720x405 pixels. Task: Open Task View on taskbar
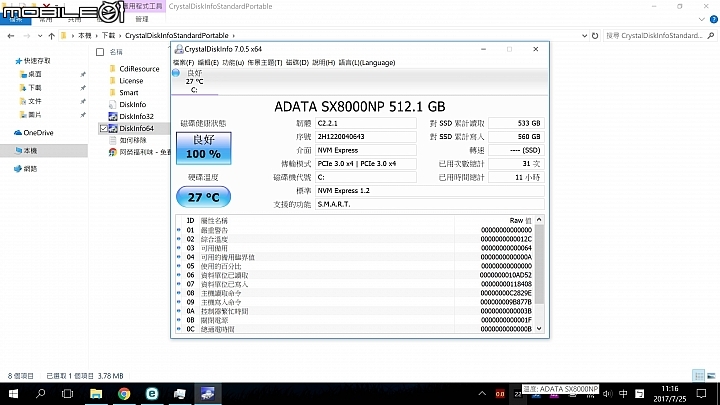point(68,394)
